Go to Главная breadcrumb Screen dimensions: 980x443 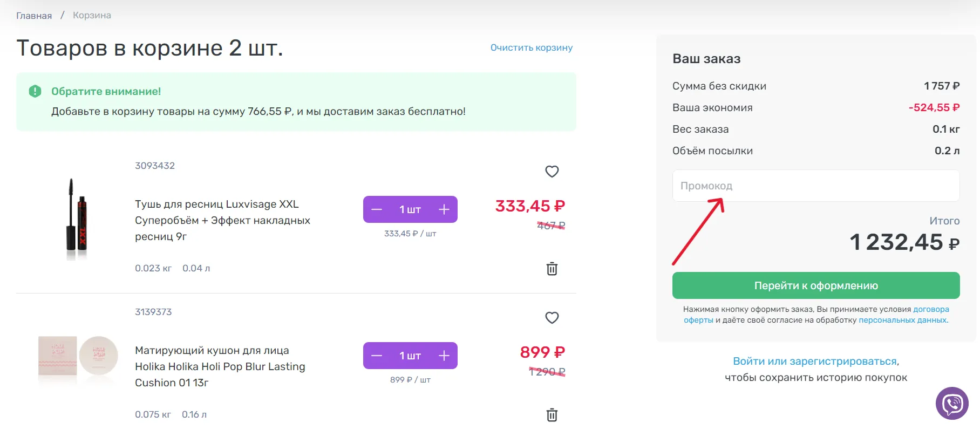tap(34, 16)
